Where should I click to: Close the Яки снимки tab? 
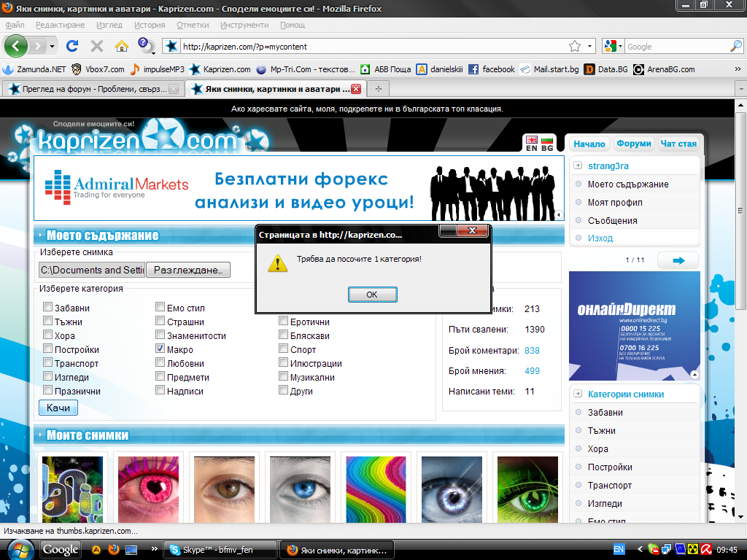point(356,88)
